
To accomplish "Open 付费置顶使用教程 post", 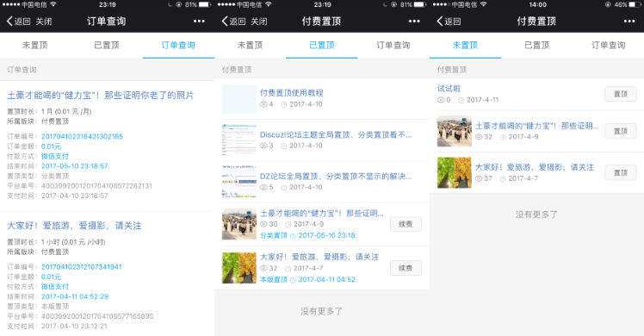I will pyautogui.click(x=292, y=93).
